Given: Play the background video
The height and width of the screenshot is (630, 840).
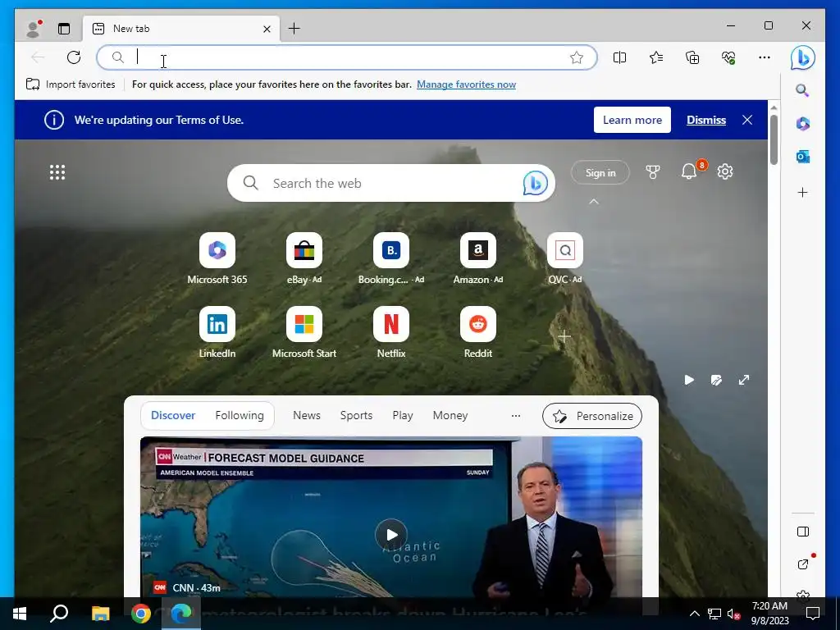Looking at the screenshot, I should [x=689, y=380].
